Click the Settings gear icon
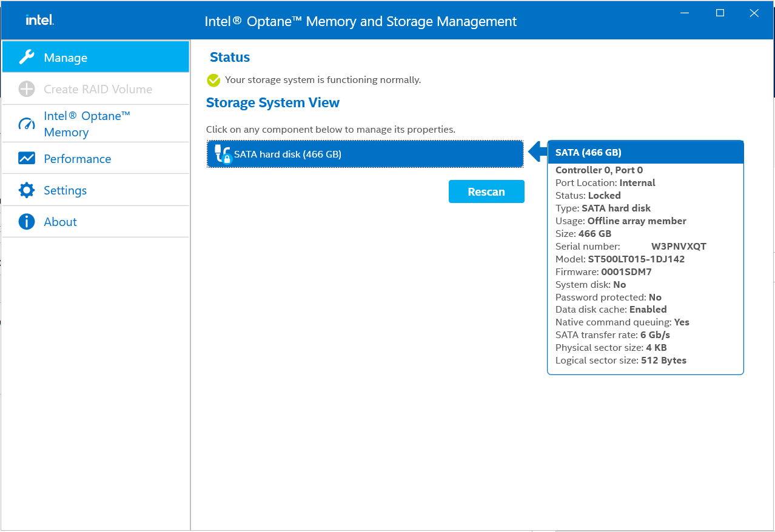 pos(27,190)
